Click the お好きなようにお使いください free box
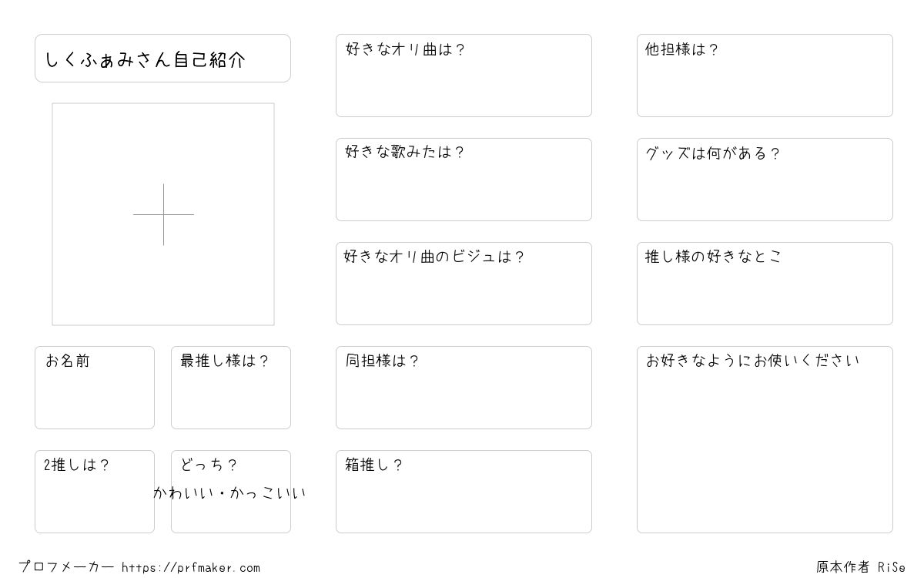Viewport: 924px width, 578px height. pos(765,439)
